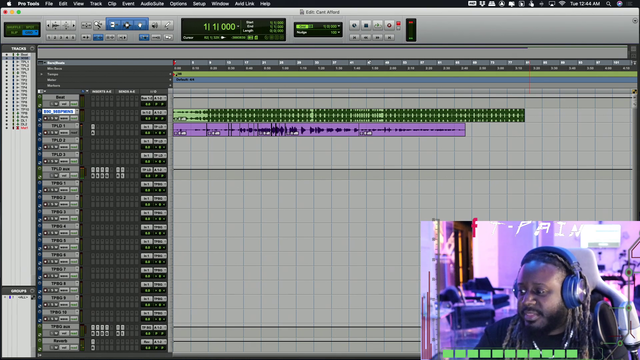Open Apple menu

tap(9, 4)
